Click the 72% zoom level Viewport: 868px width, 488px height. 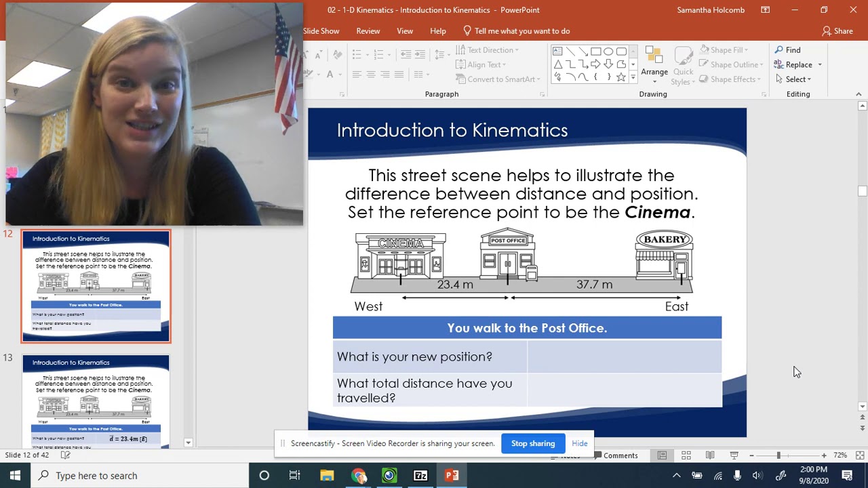click(x=840, y=455)
